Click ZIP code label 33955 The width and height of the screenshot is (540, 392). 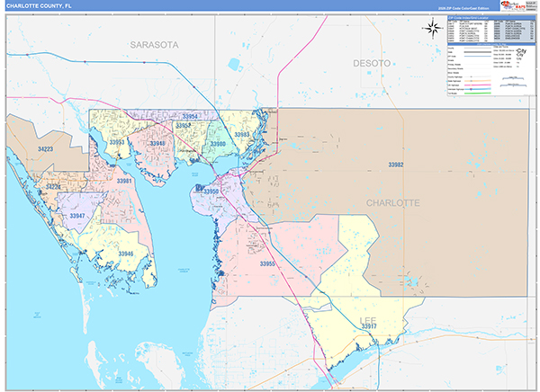click(x=267, y=264)
